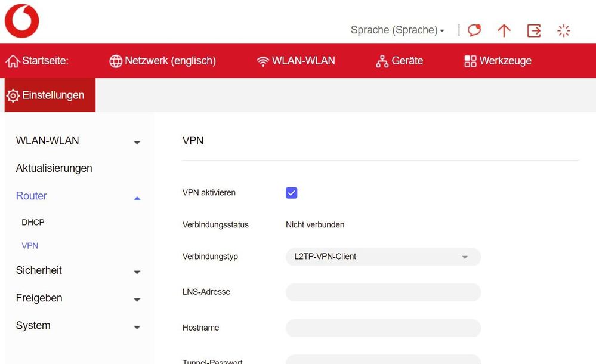The height and width of the screenshot is (364, 596).
Task: Switch to the Geräte tab
Action: (400, 60)
